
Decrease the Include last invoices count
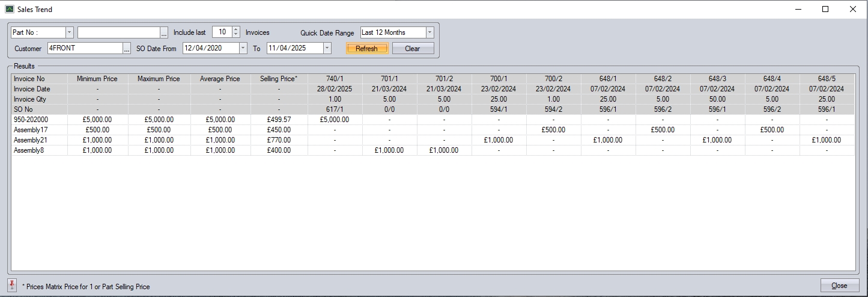pyautogui.click(x=236, y=35)
